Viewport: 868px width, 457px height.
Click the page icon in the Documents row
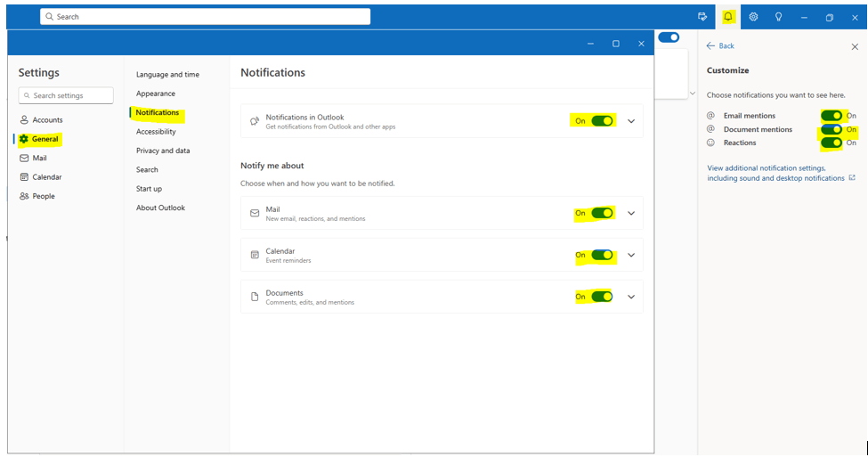pyautogui.click(x=255, y=297)
